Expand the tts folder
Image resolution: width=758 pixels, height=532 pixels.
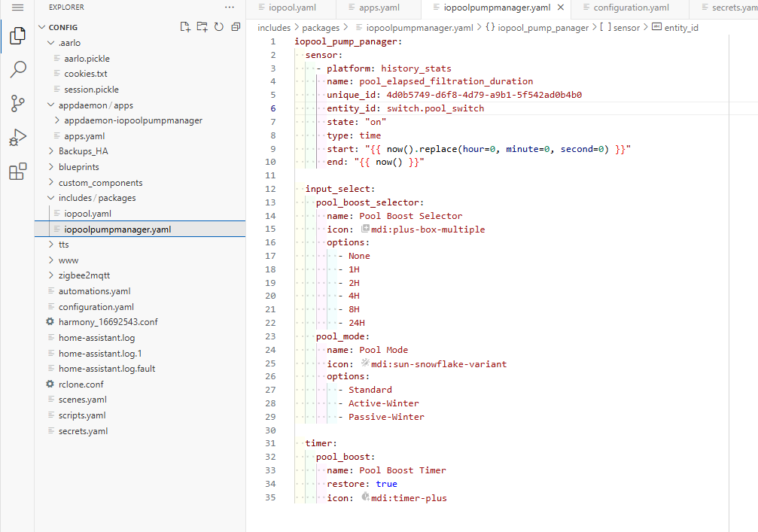50,245
